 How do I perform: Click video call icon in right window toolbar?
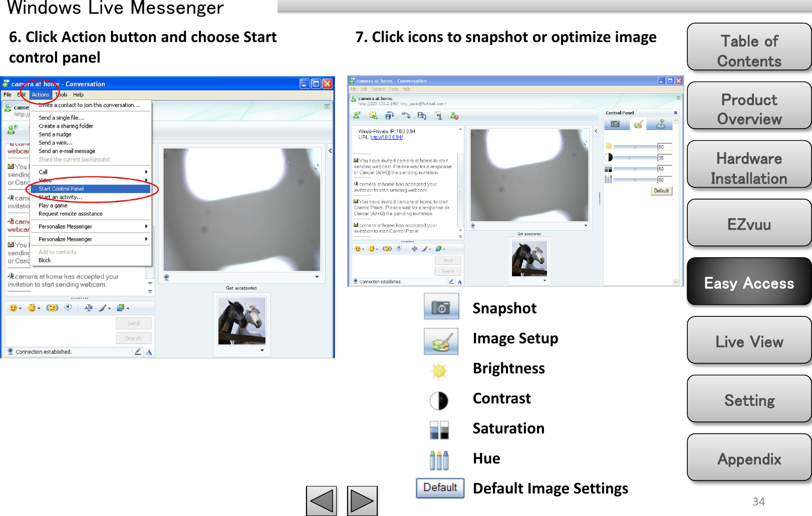[x=389, y=116]
